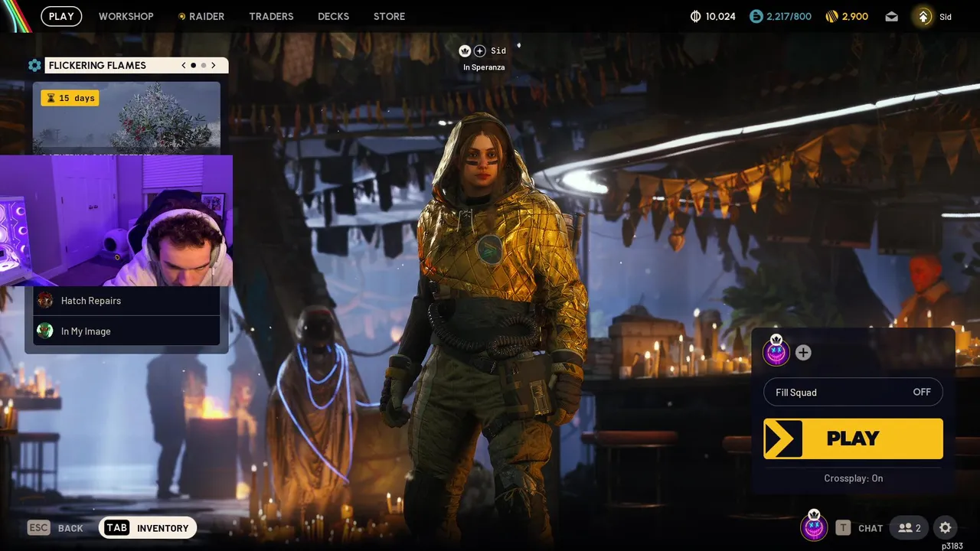Click the gold stack icon beside 2,900
This screenshot has width=980, height=551.
(832, 16)
